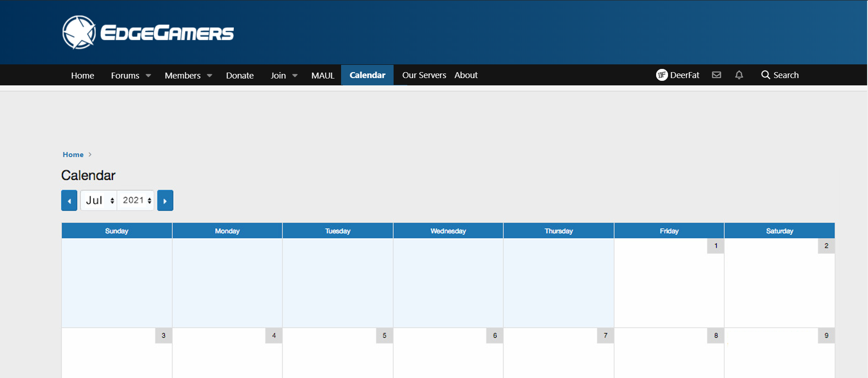The width and height of the screenshot is (868, 378).
Task: Go to previous month arrow
Action: point(69,200)
